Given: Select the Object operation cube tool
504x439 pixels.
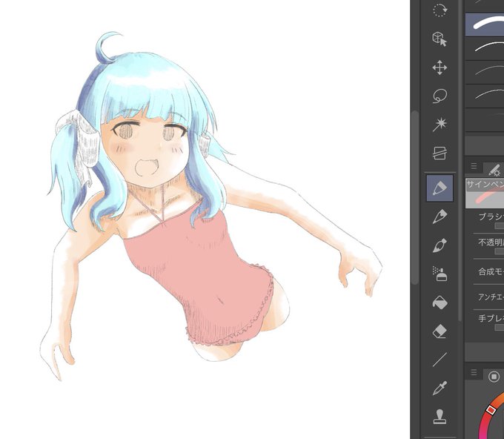Looking at the screenshot, I should (440, 39).
